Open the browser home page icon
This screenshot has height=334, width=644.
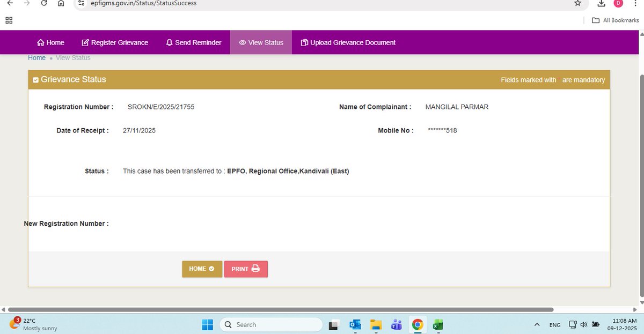click(x=61, y=3)
